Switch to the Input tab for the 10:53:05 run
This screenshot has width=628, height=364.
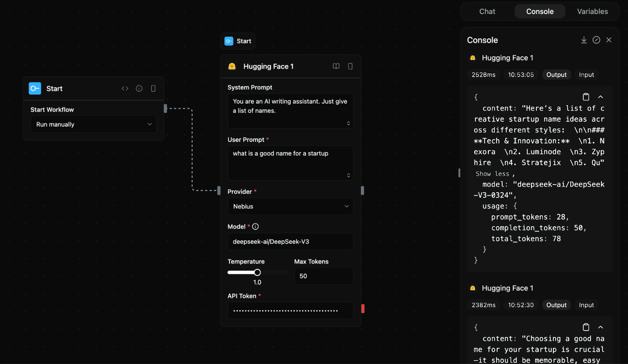(x=586, y=74)
